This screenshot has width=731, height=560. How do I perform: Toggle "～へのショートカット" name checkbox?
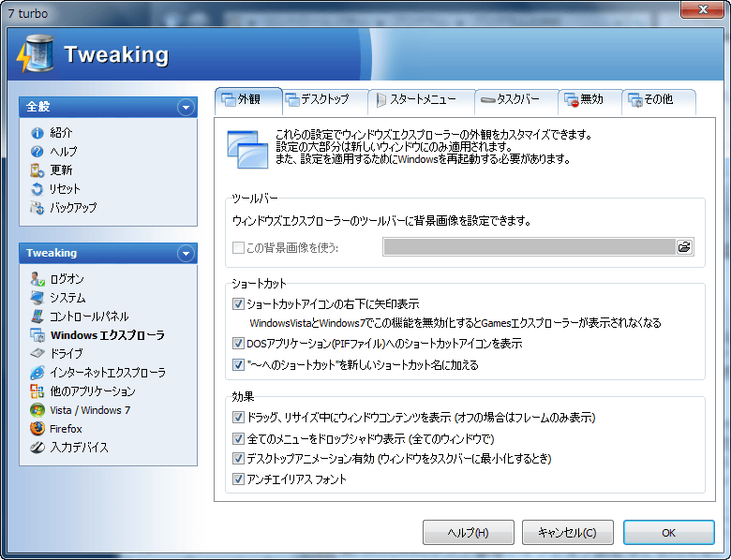pyautogui.click(x=238, y=364)
